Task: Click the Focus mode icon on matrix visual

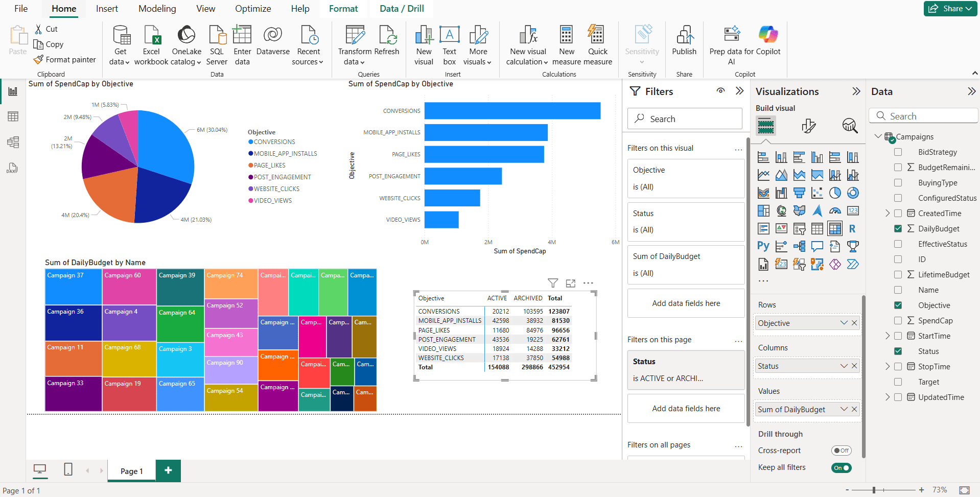Action: [x=571, y=283]
